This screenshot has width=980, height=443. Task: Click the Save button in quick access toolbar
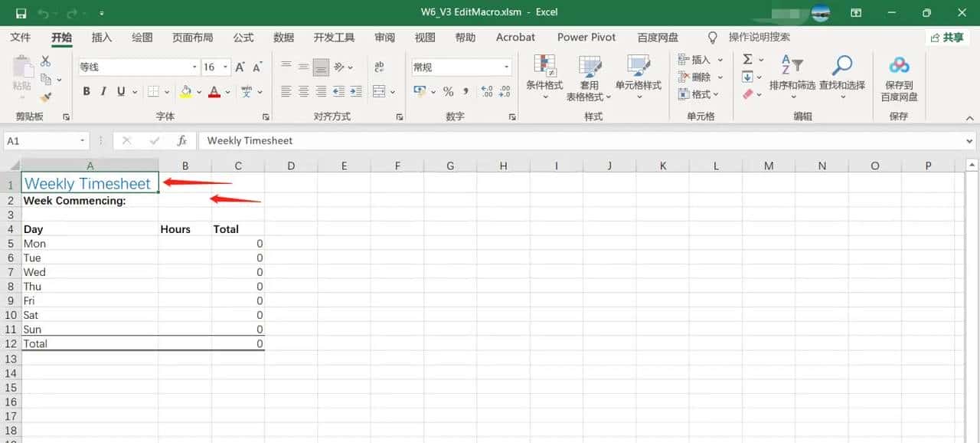pos(21,13)
